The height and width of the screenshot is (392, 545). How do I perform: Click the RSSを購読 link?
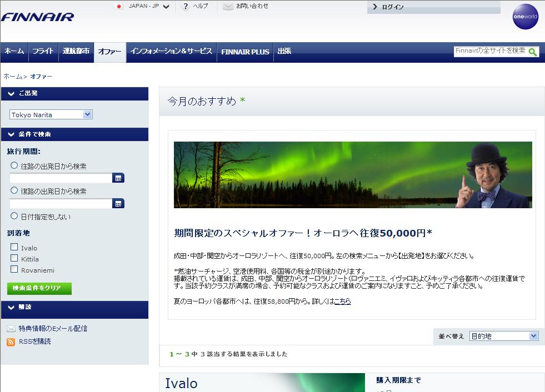(35, 341)
